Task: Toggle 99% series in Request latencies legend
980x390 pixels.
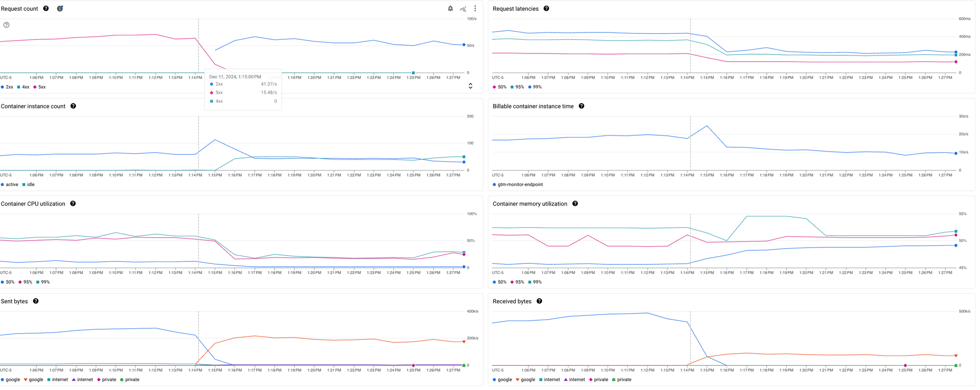Action: [x=535, y=87]
